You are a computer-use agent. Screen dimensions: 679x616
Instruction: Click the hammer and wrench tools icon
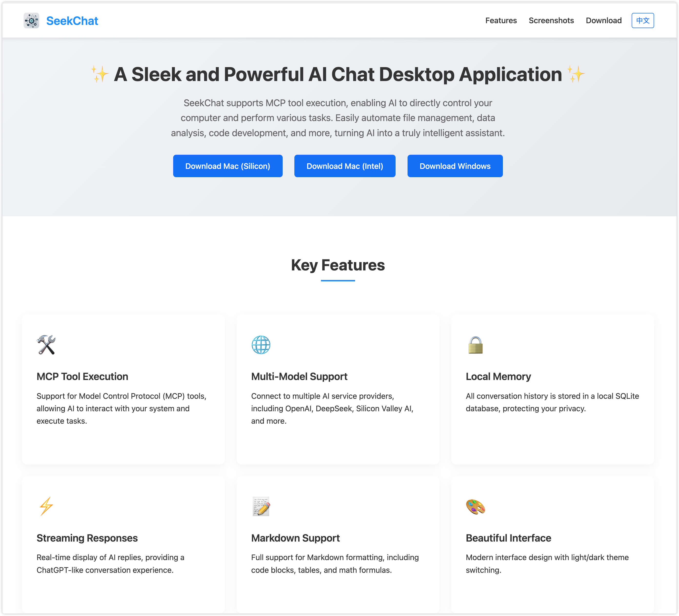point(46,345)
